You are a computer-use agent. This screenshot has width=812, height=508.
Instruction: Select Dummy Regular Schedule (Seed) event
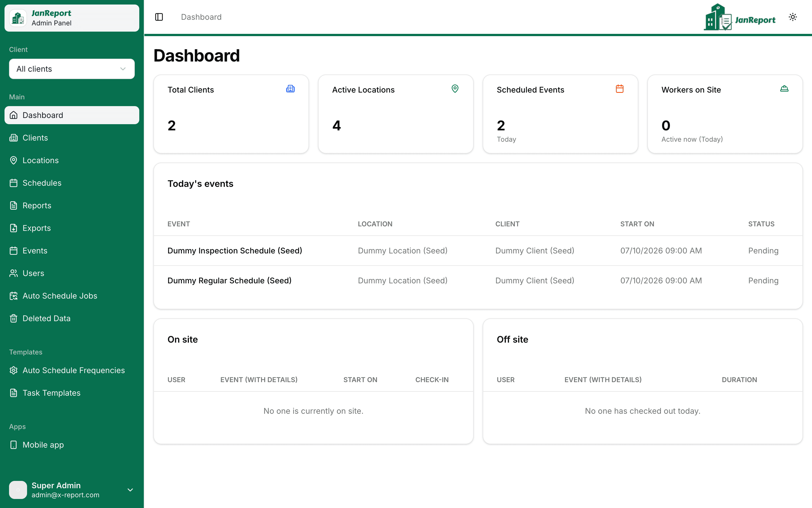(x=229, y=281)
